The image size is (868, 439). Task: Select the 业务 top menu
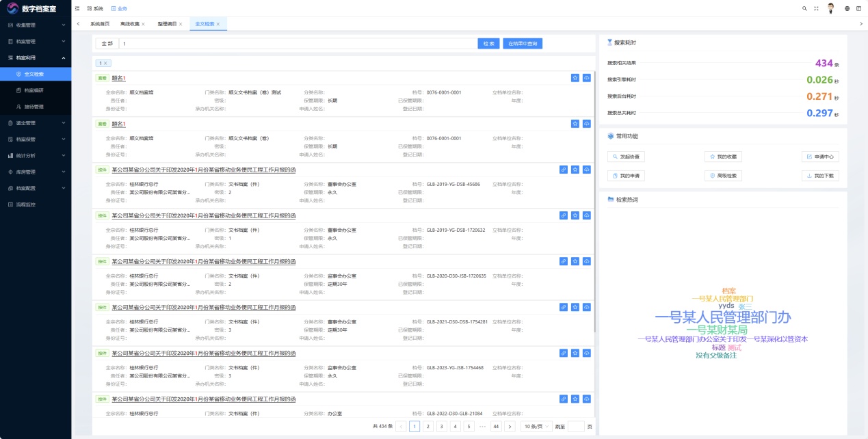pyautogui.click(x=119, y=8)
